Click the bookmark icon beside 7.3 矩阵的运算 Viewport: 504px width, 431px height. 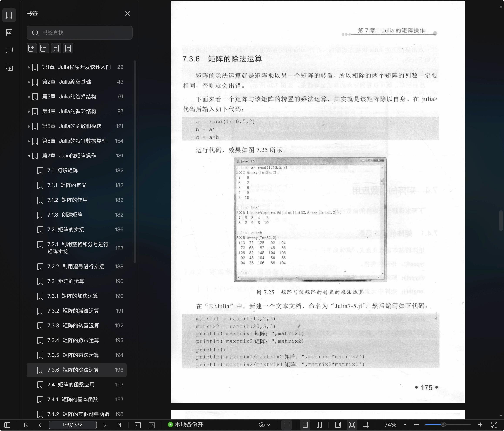pyautogui.click(x=40, y=282)
